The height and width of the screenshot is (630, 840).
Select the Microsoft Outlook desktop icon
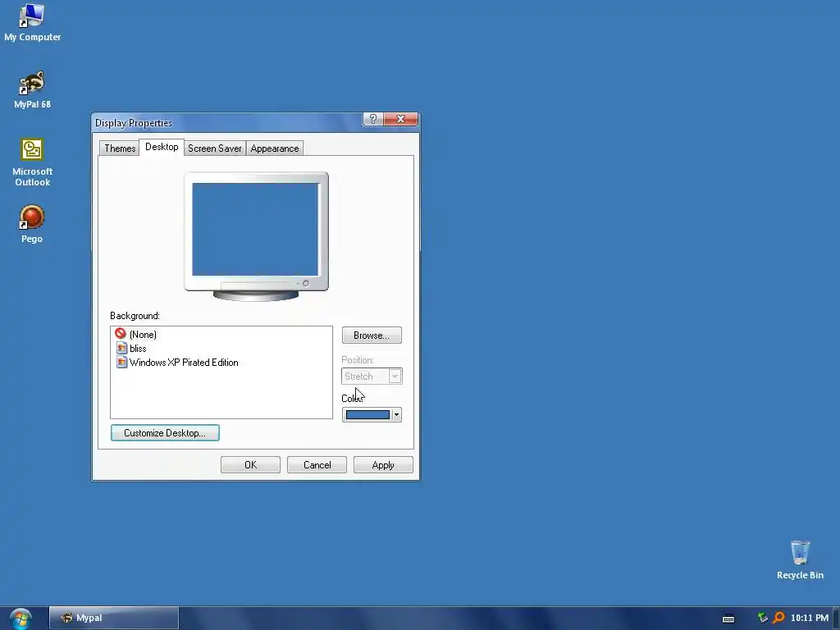32,162
